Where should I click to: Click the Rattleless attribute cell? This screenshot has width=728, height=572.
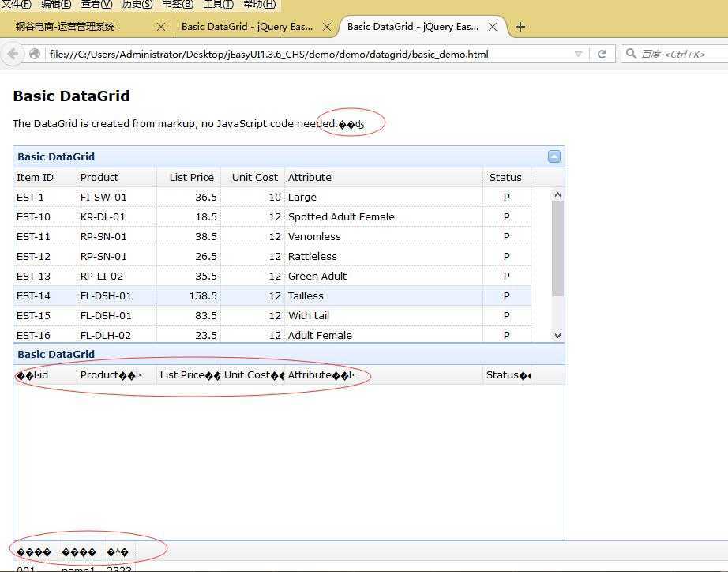click(x=384, y=256)
